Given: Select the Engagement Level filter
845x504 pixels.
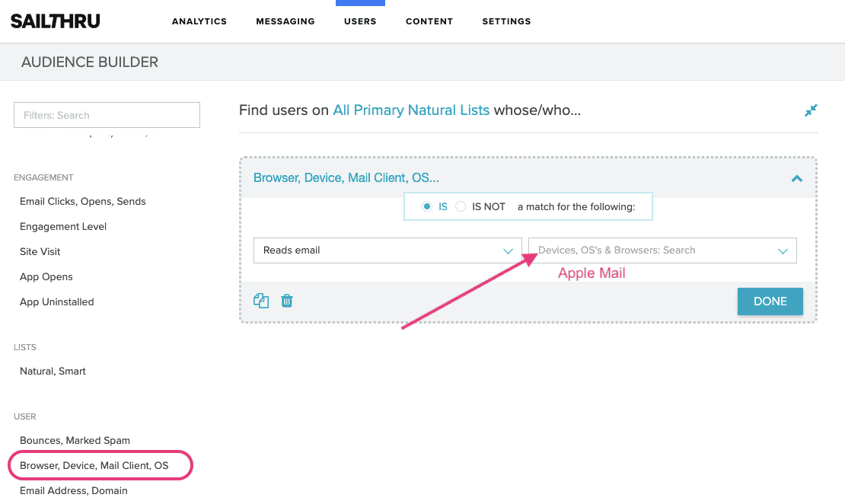Looking at the screenshot, I should click(x=62, y=226).
